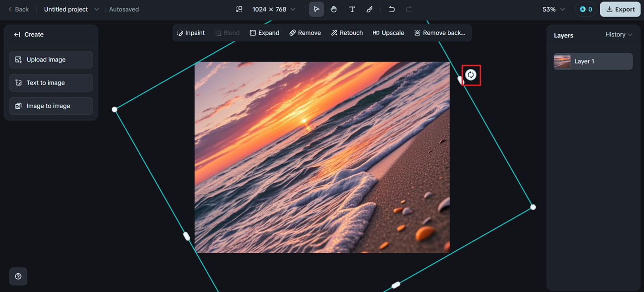
Task: Expand the History dropdown
Action: tap(618, 35)
